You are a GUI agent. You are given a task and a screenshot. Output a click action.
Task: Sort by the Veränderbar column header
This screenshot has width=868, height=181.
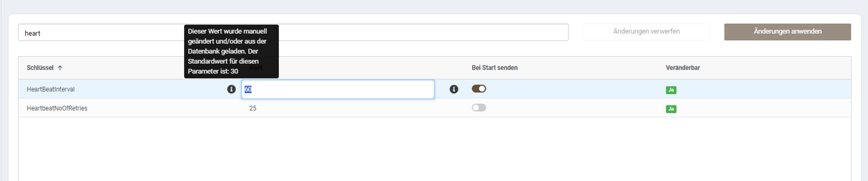(683, 68)
